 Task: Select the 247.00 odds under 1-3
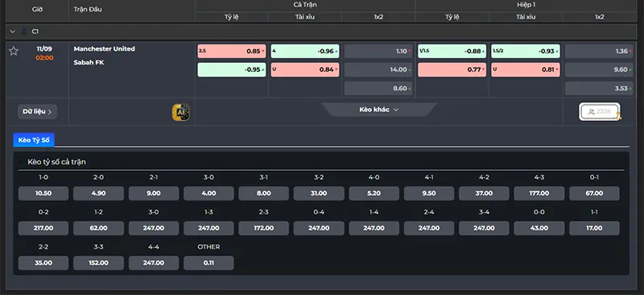[x=208, y=228]
